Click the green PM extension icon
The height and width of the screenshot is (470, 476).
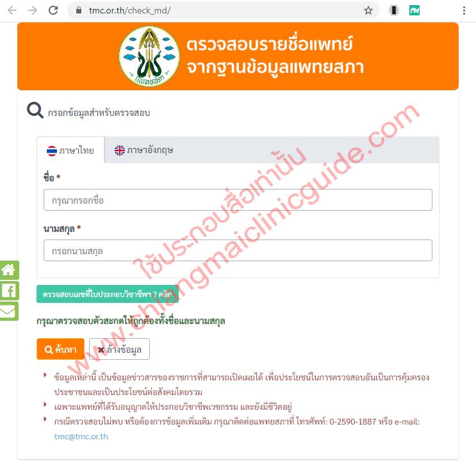click(x=414, y=11)
